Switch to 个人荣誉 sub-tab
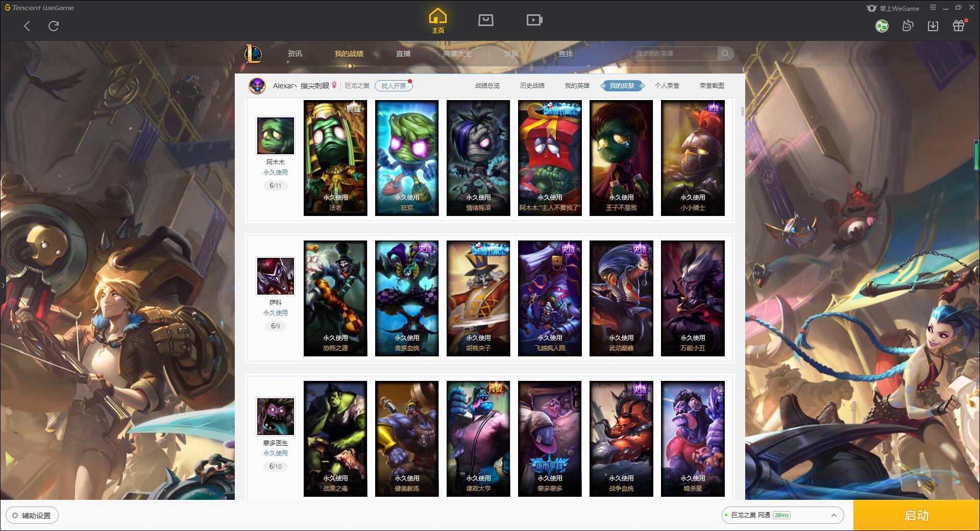This screenshot has width=980, height=531. [667, 86]
